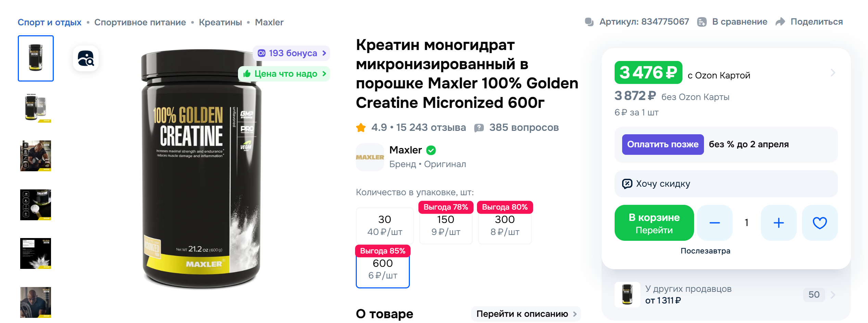Screen dimensions: 868x323
Task: Click the orange rating star
Action: click(361, 128)
